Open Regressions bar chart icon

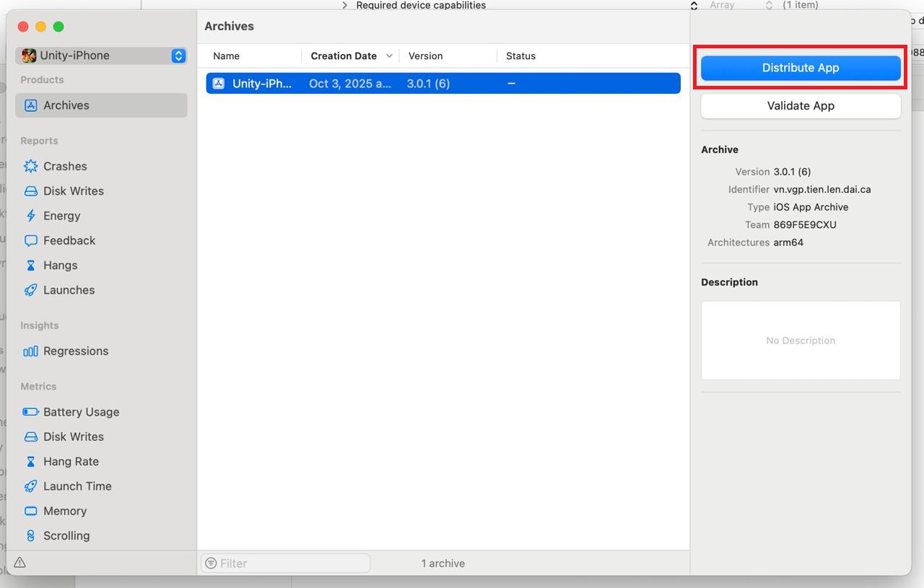[30, 351]
